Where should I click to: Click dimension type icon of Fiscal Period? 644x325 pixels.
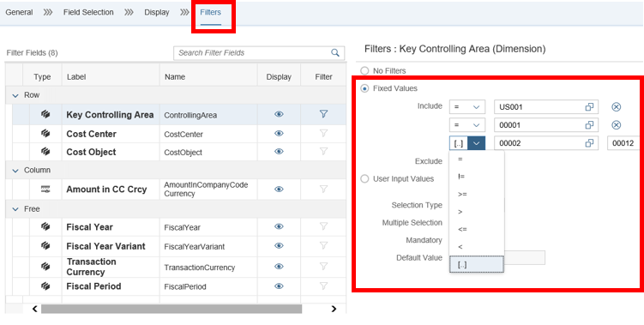[45, 286]
